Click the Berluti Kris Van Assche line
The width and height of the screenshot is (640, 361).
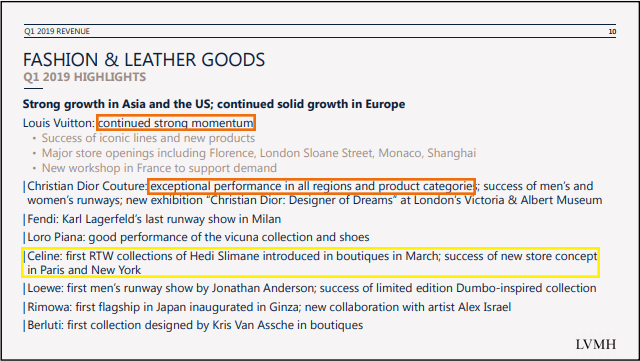click(195, 325)
